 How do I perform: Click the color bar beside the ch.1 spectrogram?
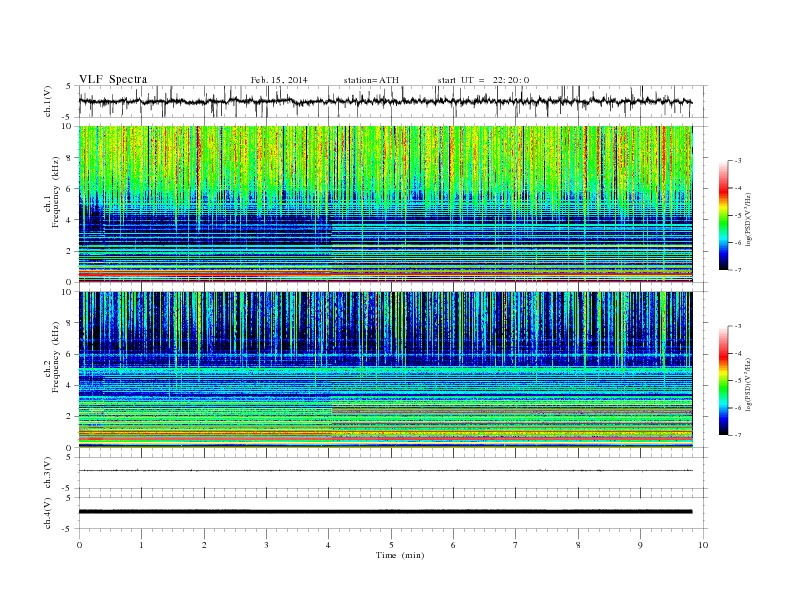click(x=723, y=215)
